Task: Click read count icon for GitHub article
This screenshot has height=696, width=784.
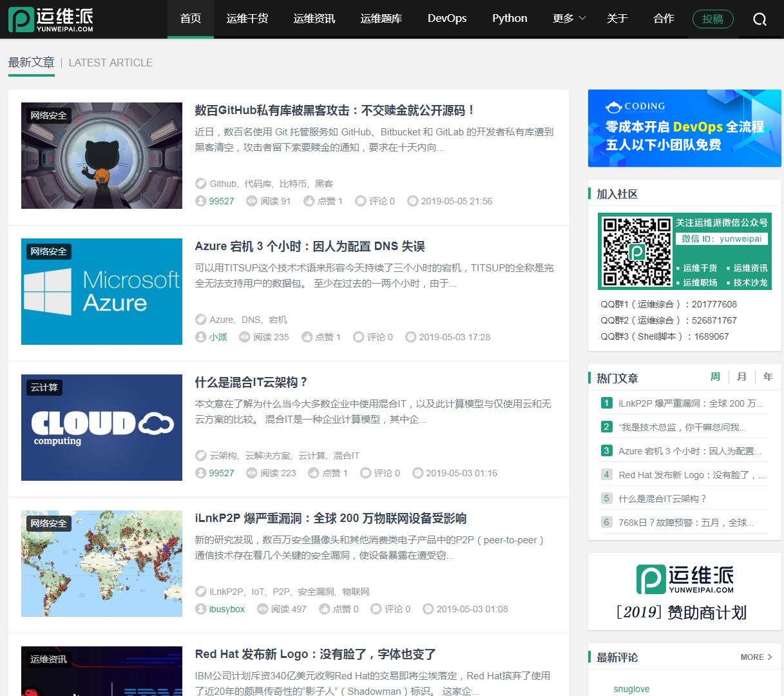Action: coord(251,201)
